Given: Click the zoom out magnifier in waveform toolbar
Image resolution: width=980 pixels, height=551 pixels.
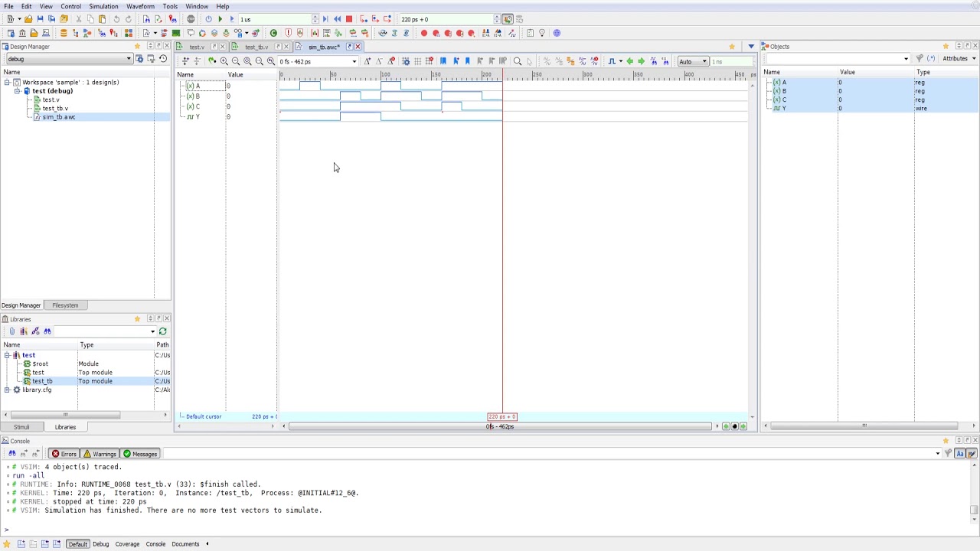Looking at the screenshot, I should point(235,61).
